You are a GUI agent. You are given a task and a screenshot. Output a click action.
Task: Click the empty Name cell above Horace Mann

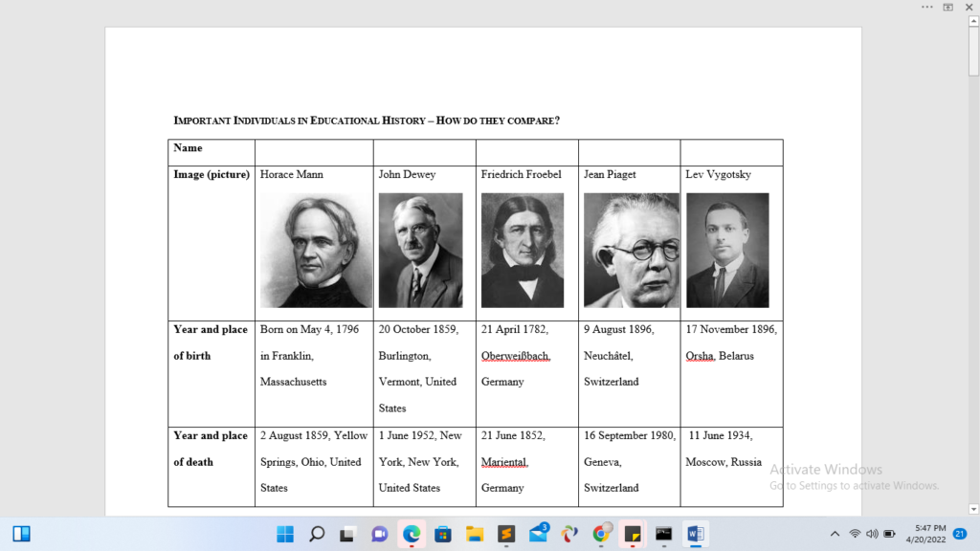(314, 152)
